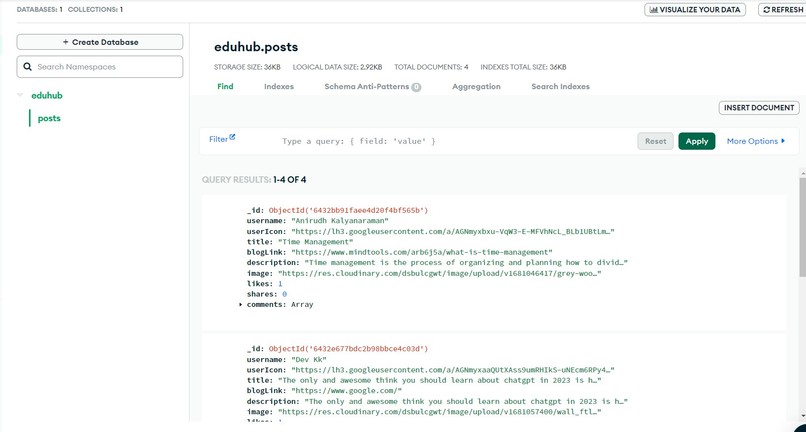806x432 pixels.
Task: Click the first document's description value
Action: coord(466,263)
